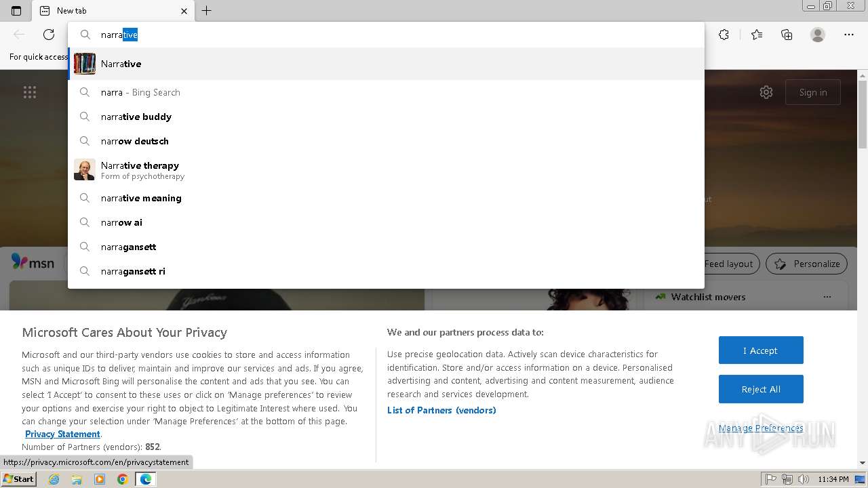Image resolution: width=868 pixels, height=488 pixels.
Task: Select 'narragansett' suggestion
Action: (387, 247)
